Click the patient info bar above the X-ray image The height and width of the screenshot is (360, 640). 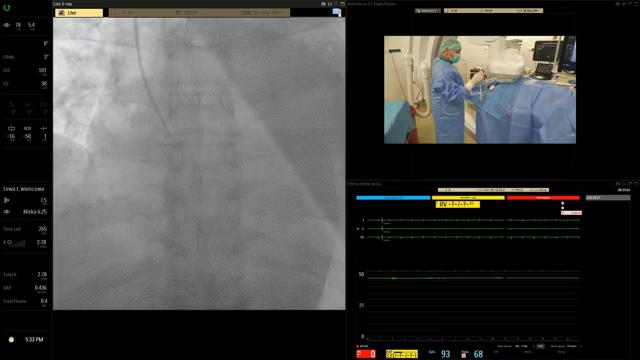[x=199, y=13]
